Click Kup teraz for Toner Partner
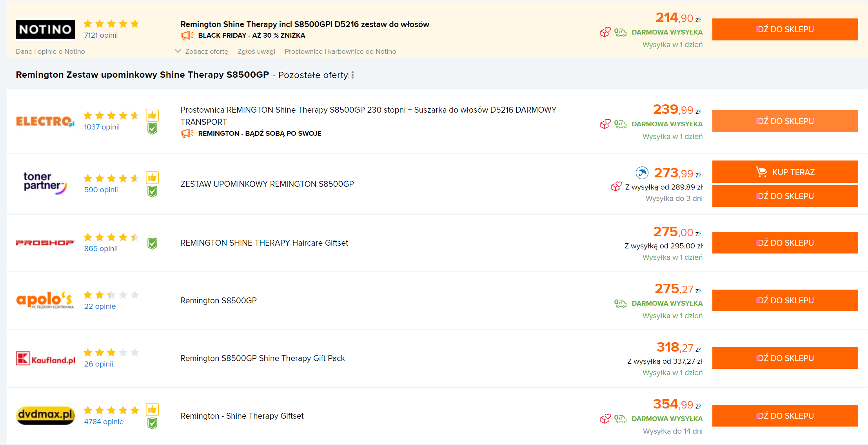868x445 pixels. click(785, 172)
